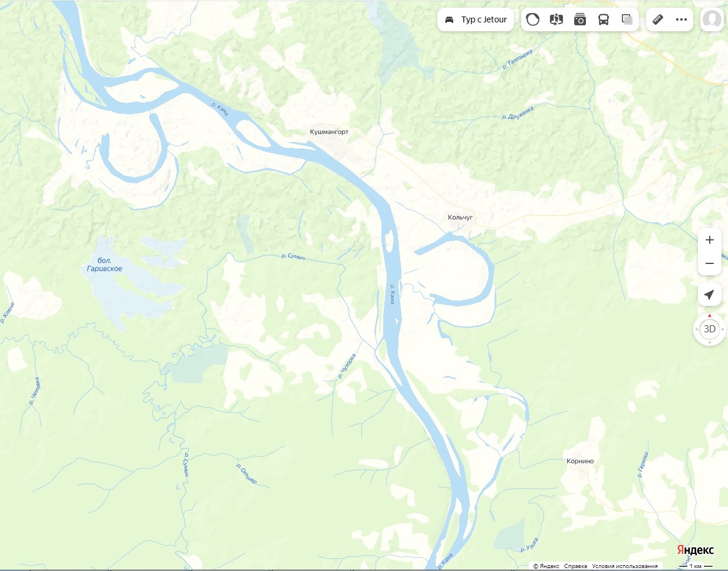Show street panoramas layer
This screenshot has height=571, width=728.
coord(556,19)
